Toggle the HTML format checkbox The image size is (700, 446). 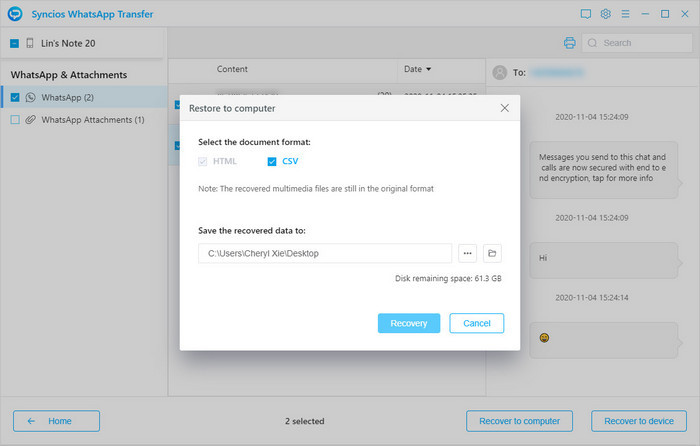pyautogui.click(x=204, y=161)
